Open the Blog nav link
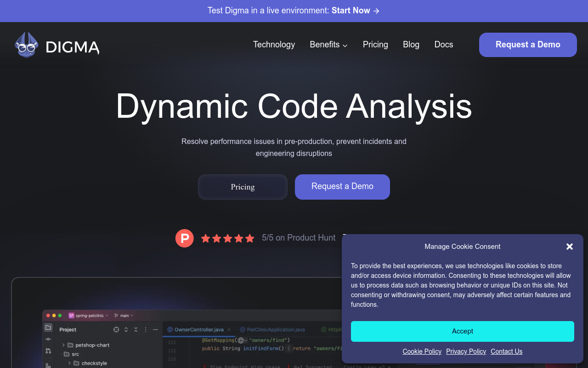 click(411, 45)
